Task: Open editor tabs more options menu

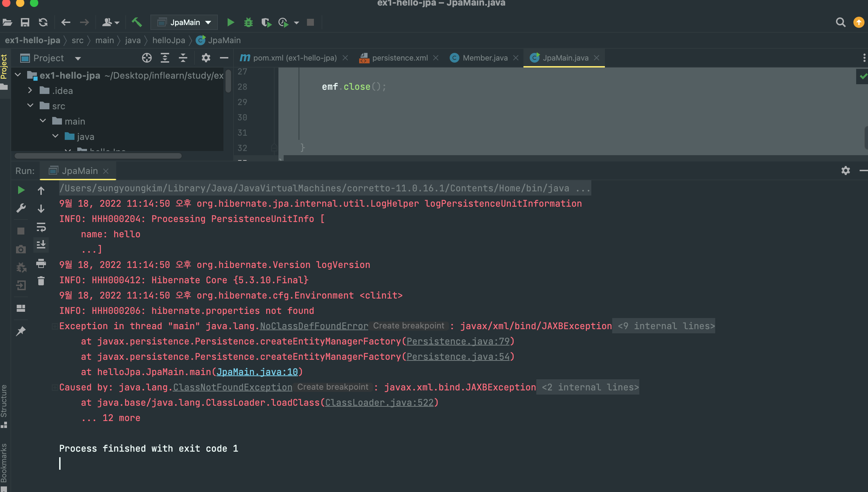Action: tap(864, 58)
